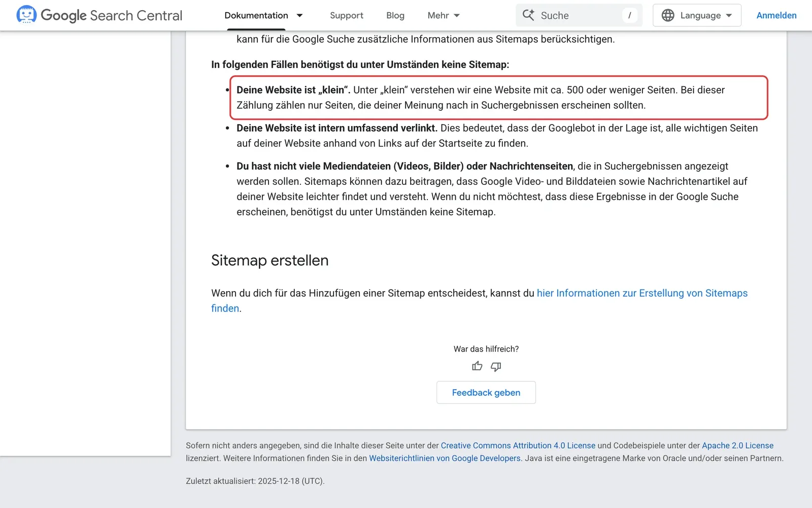
Task: Open the Mehr dropdown menu
Action: pyautogui.click(x=444, y=15)
